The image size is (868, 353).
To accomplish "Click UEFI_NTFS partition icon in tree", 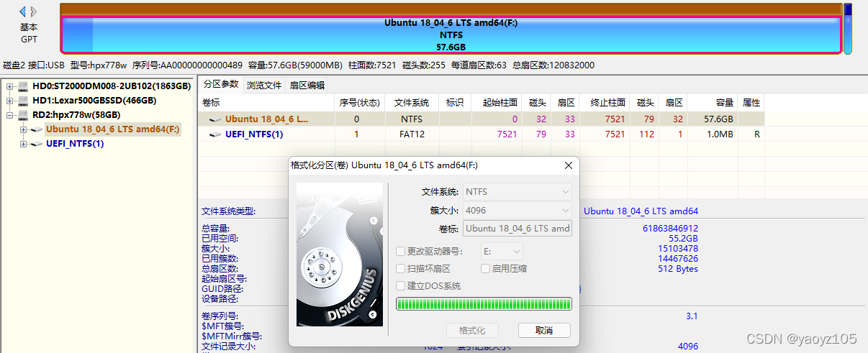I will pos(37,144).
